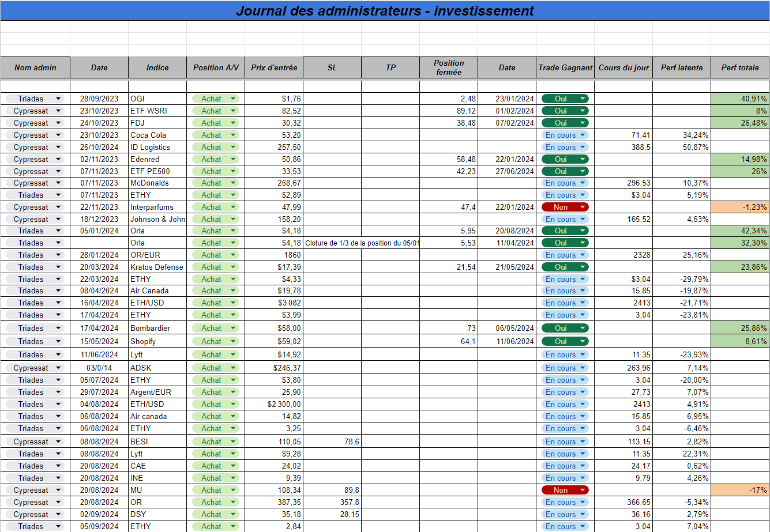Click the Nom admin header cell
Viewport: 770px width, 532px height.
tap(35, 67)
